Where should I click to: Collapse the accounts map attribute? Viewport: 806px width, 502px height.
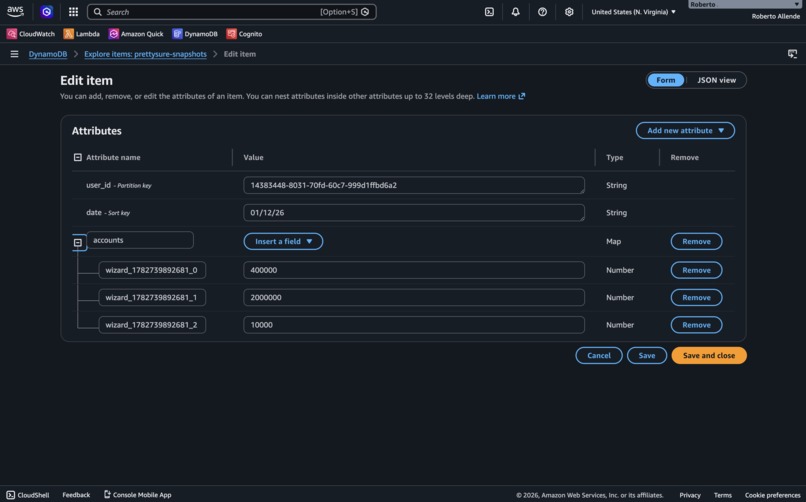[78, 242]
